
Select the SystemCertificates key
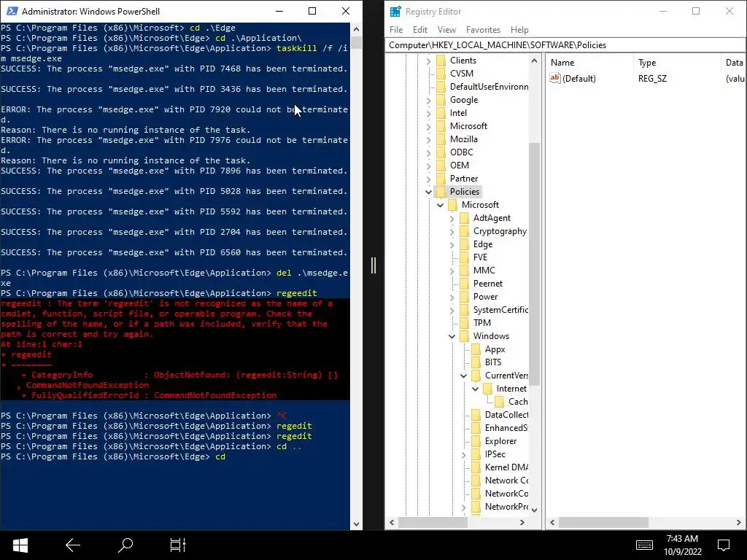500,309
